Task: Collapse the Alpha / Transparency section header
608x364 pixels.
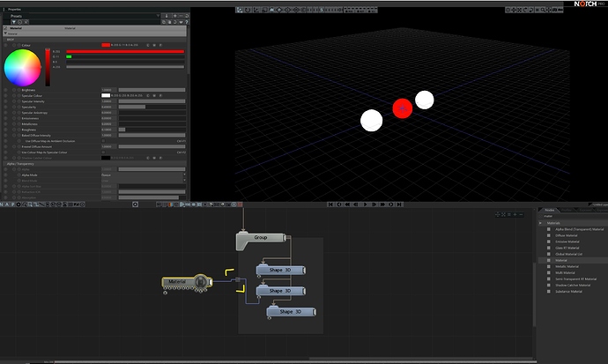Action: pyautogui.click(x=94, y=164)
